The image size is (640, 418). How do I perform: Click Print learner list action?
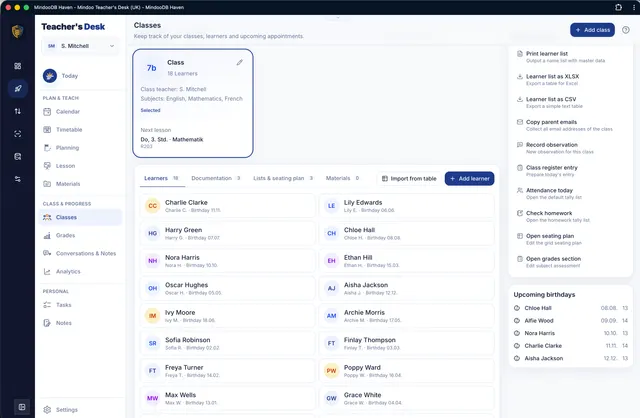pyautogui.click(x=570, y=57)
